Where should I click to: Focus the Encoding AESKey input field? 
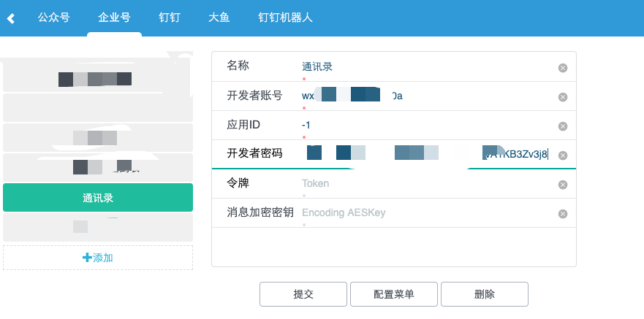pyautogui.click(x=424, y=213)
